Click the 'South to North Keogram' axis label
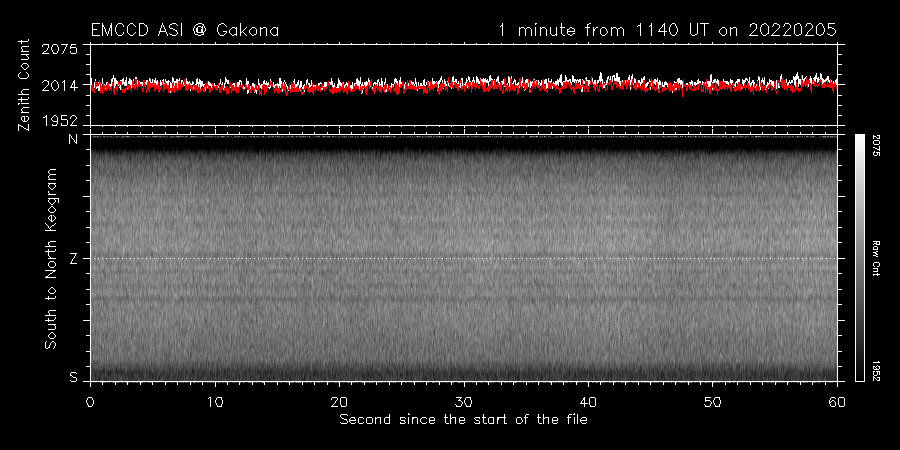The height and width of the screenshot is (450, 900). pyautogui.click(x=51, y=258)
